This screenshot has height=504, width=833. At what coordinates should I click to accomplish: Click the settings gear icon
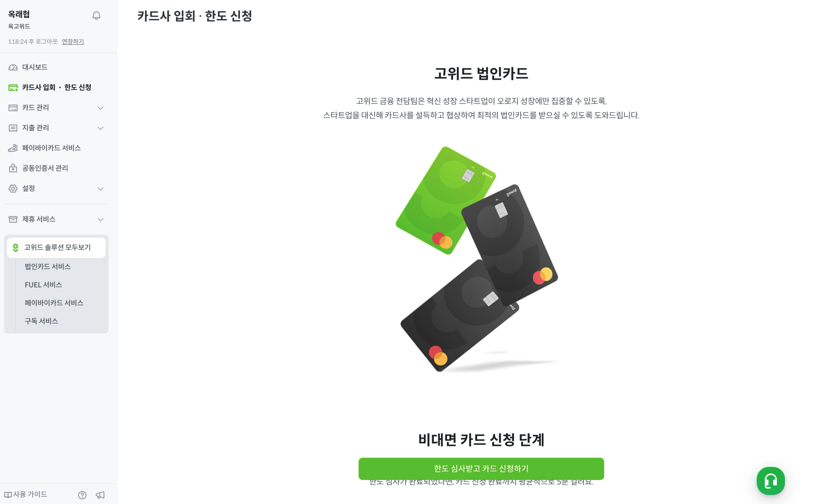13,189
